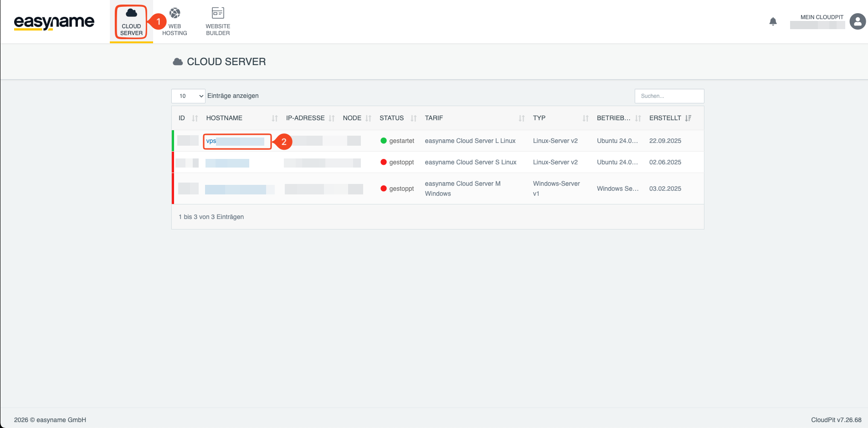This screenshot has width=868, height=428.
Task: Select easyname Cloud Server S Linux tariff
Action: pyautogui.click(x=470, y=162)
